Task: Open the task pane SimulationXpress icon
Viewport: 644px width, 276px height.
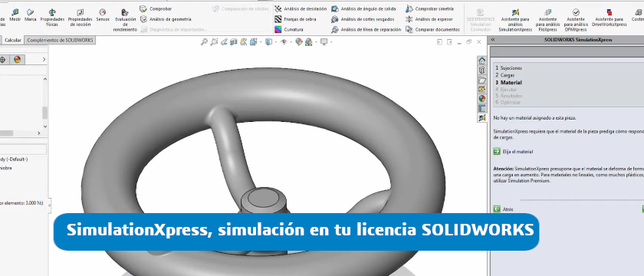Action: click(481, 118)
